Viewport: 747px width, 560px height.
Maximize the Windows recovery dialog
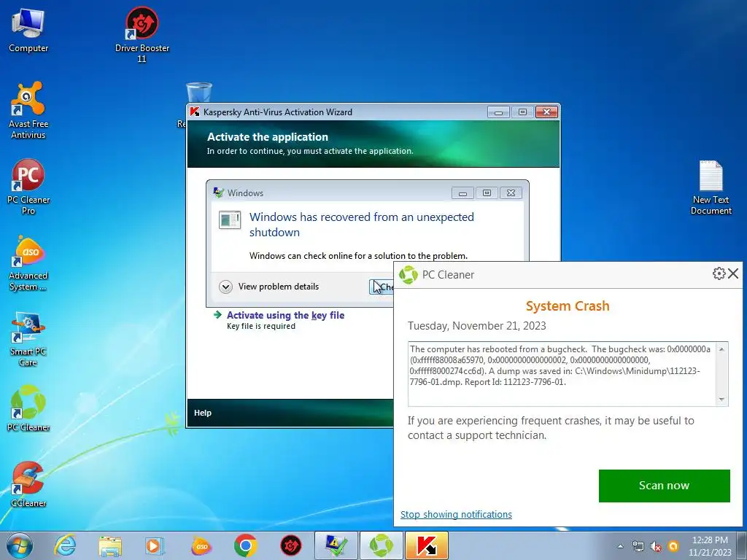(x=487, y=193)
